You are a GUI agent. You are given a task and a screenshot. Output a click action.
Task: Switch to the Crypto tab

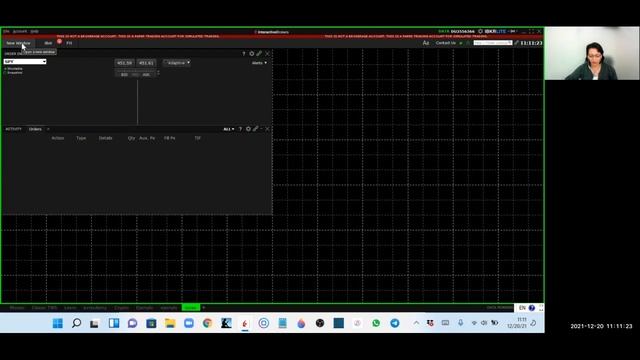121,308
